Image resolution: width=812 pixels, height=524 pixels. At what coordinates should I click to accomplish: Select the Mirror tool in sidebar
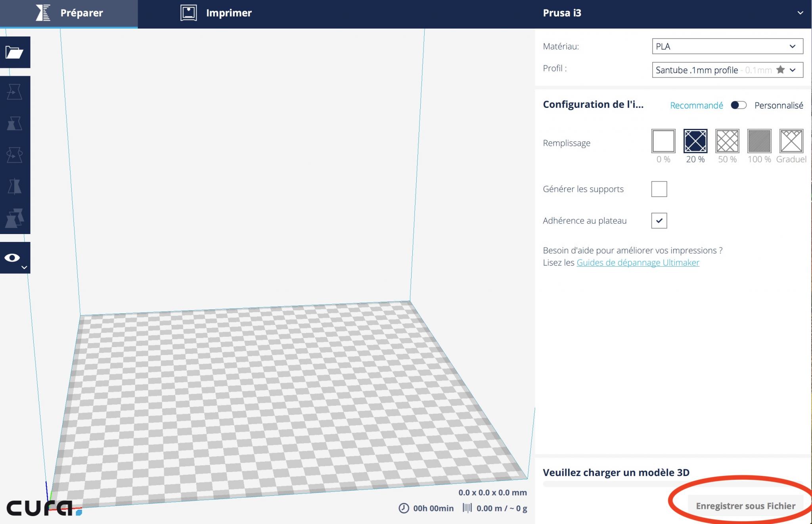coord(15,186)
